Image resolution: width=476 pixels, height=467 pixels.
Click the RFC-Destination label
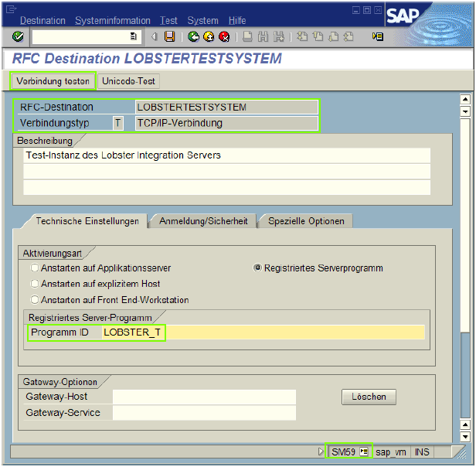56,107
